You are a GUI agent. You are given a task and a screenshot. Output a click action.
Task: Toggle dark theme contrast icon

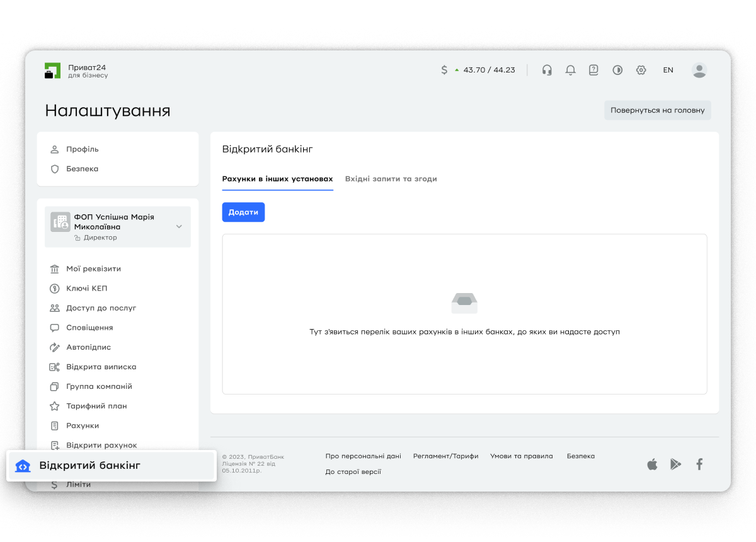(617, 70)
